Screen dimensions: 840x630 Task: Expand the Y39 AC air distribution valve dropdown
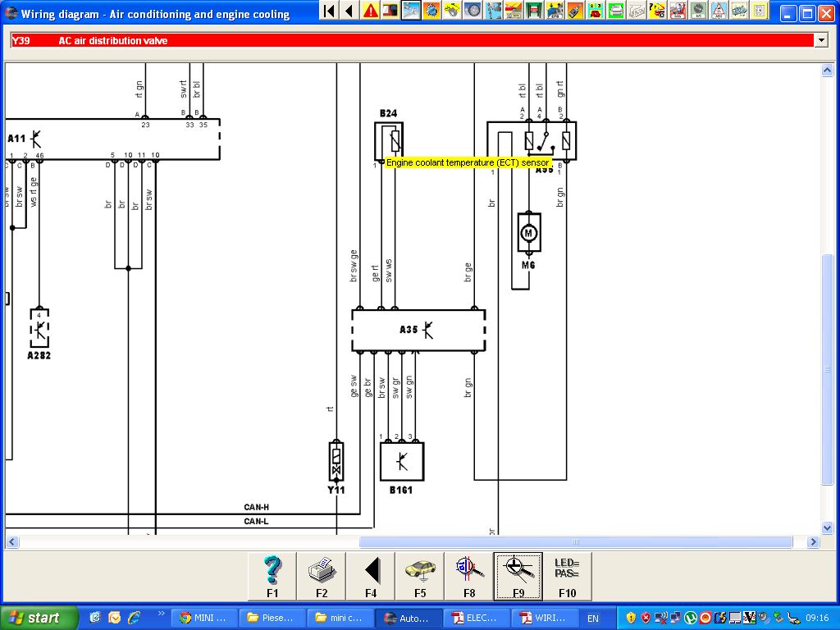[820, 40]
